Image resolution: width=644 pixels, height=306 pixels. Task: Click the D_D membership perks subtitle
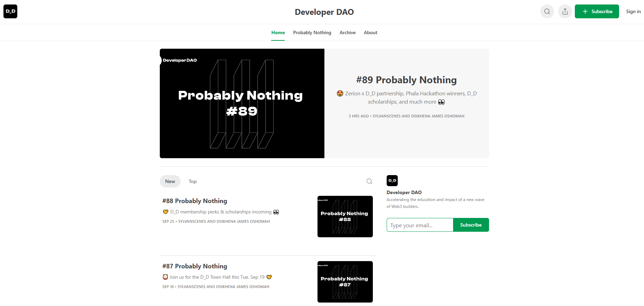pos(221,212)
